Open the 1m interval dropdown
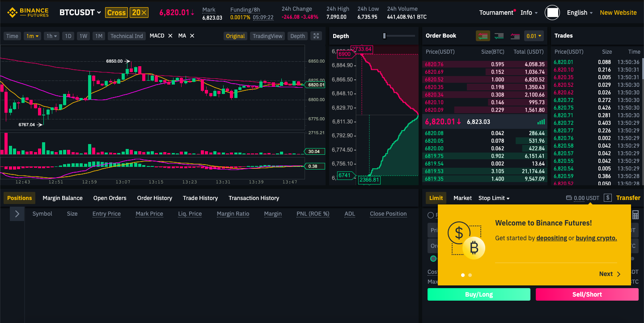The height and width of the screenshot is (323, 644). pos(33,36)
